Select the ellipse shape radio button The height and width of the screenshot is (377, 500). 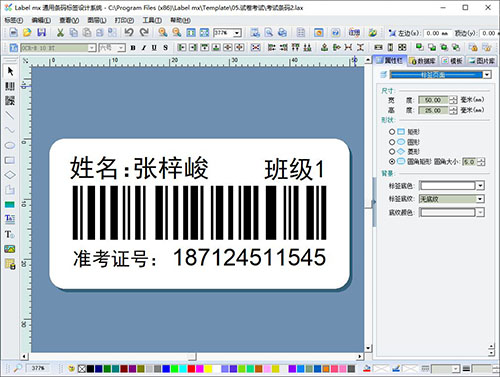tap(392, 142)
